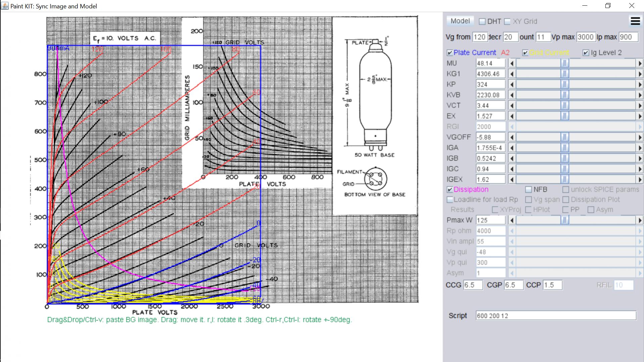Screen dimensions: 644x362
Task: Click the MU value field 48.14
Action: 491,63
